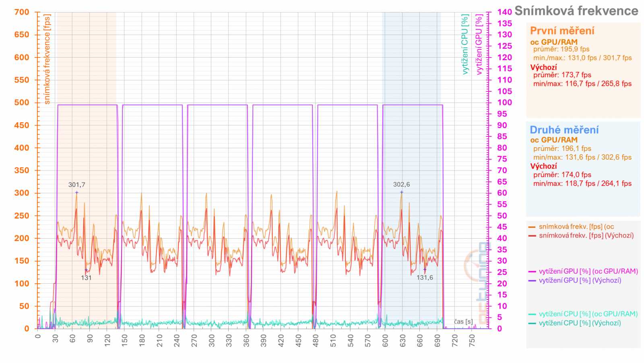Image resolution: width=644 pixels, height=363 pixels.
Task: Click legend entry "vytížení CPU [%] (Výchozí)"
Action: [x=580, y=323]
